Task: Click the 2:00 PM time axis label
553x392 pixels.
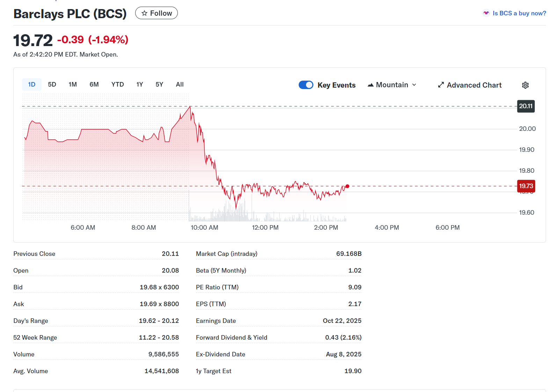Action: 326,228
